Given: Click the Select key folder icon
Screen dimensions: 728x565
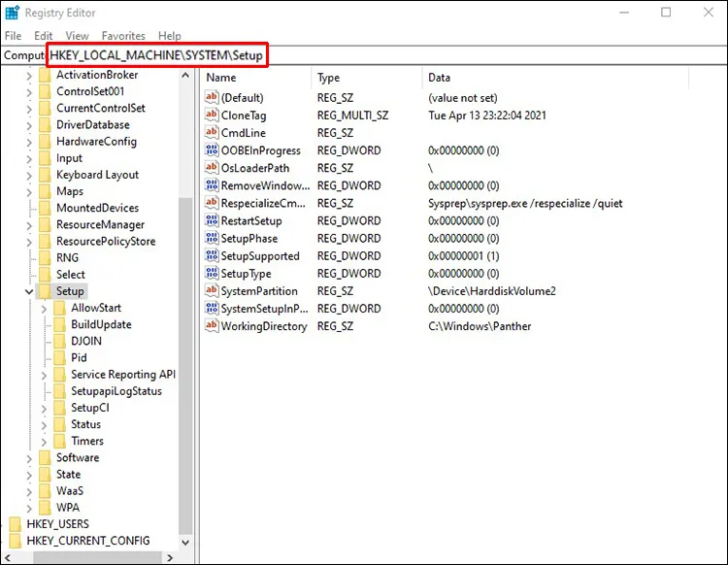Looking at the screenshot, I should click(45, 275).
